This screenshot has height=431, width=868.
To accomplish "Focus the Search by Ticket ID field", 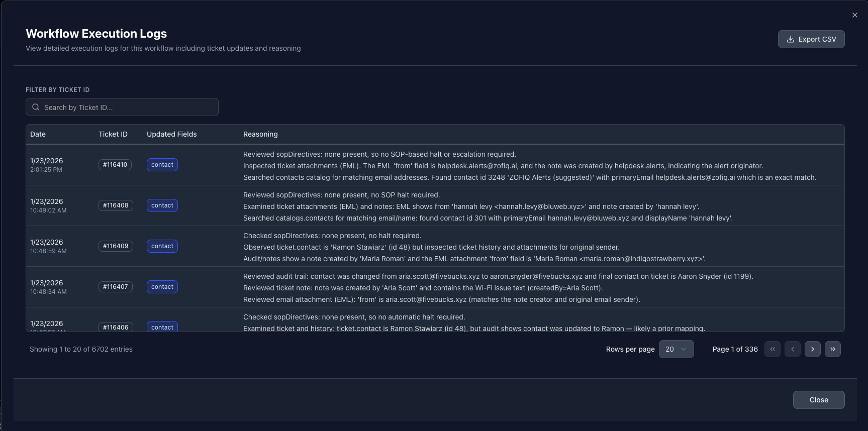I will click(122, 107).
